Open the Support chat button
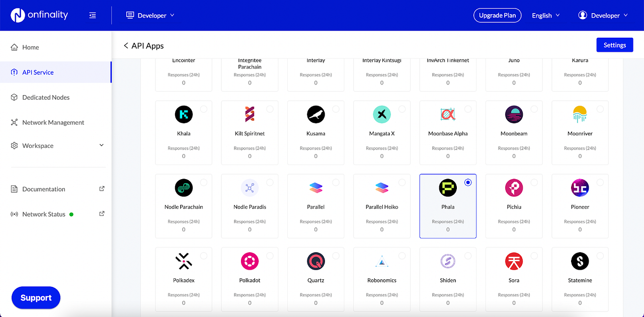The height and width of the screenshot is (317, 644). 36,298
